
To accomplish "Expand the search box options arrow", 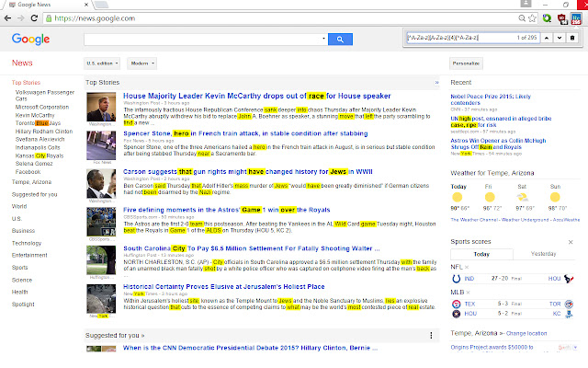I will tap(323, 39).
